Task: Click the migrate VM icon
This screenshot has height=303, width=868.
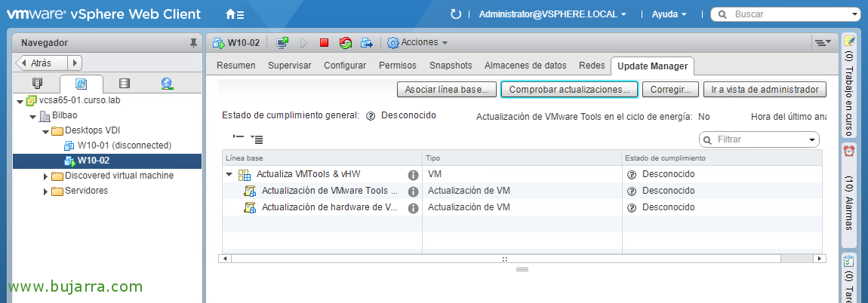Action: [367, 42]
